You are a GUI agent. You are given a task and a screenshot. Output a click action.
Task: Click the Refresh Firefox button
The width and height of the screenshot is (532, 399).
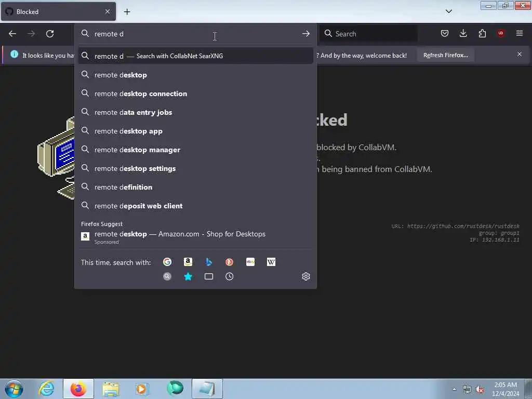(445, 55)
